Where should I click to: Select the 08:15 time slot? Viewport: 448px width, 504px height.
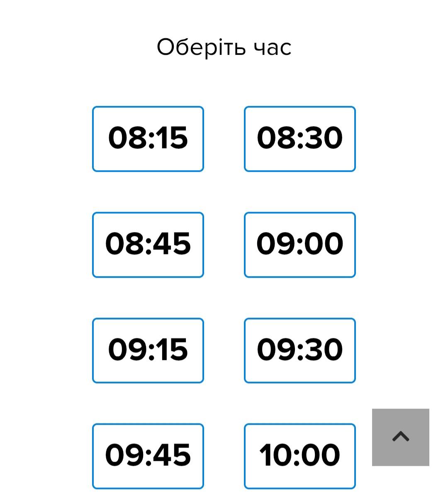[x=148, y=139]
